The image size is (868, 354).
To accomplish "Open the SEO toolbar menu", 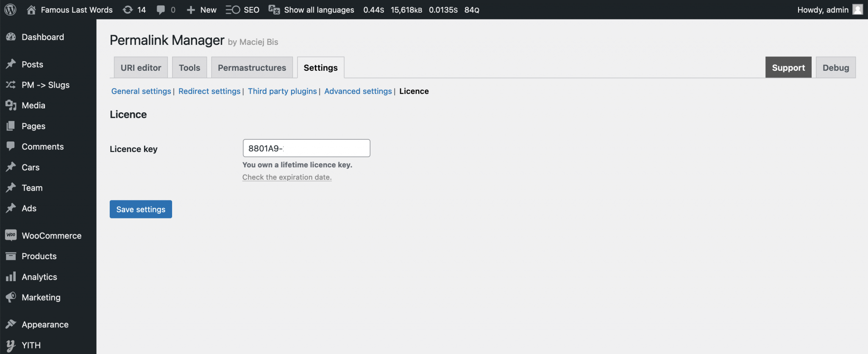I will pyautogui.click(x=242, y=10).
